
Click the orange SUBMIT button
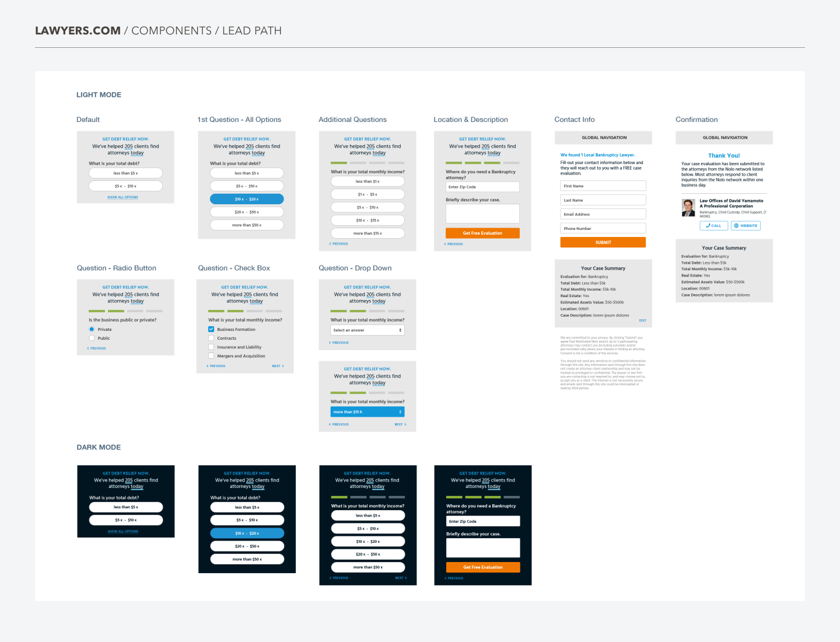point(603,242)
